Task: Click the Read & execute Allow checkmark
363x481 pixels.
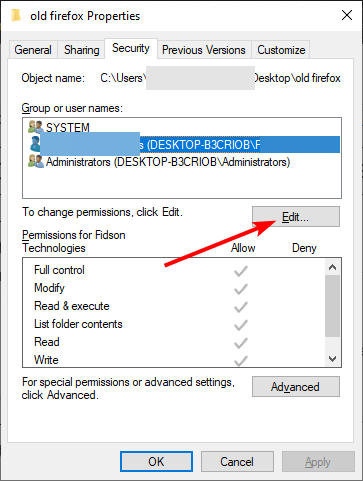Action: [x=241, y=307]
